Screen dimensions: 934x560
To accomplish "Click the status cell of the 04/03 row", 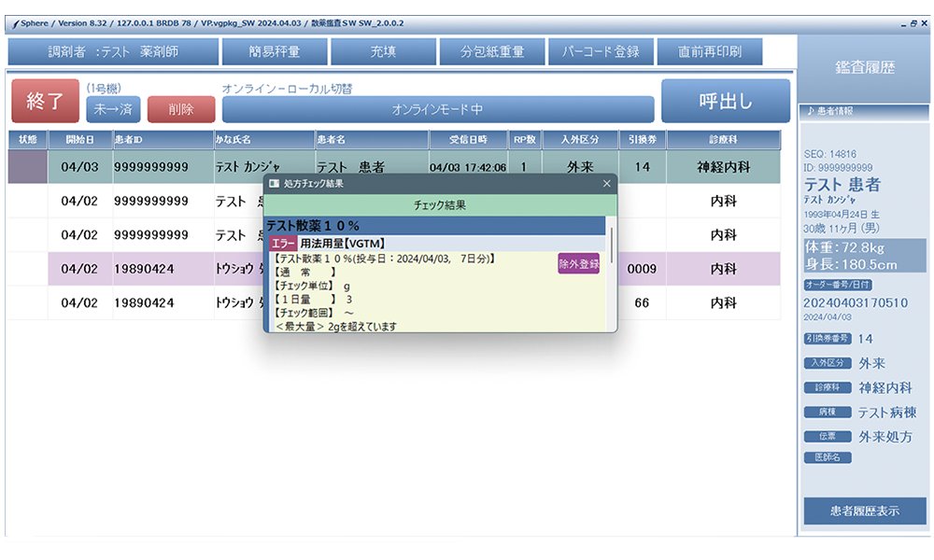I will [x=28, y=167].
